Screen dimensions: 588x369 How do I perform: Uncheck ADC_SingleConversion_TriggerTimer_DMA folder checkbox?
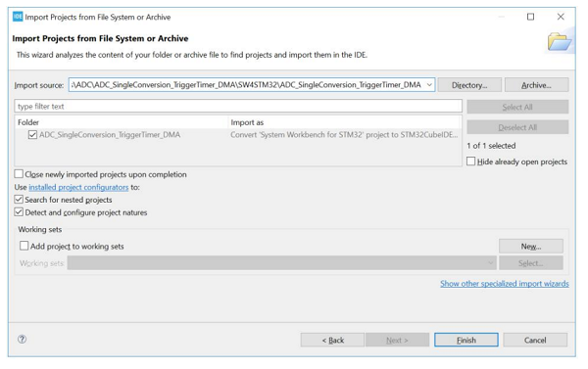point(32,134)
